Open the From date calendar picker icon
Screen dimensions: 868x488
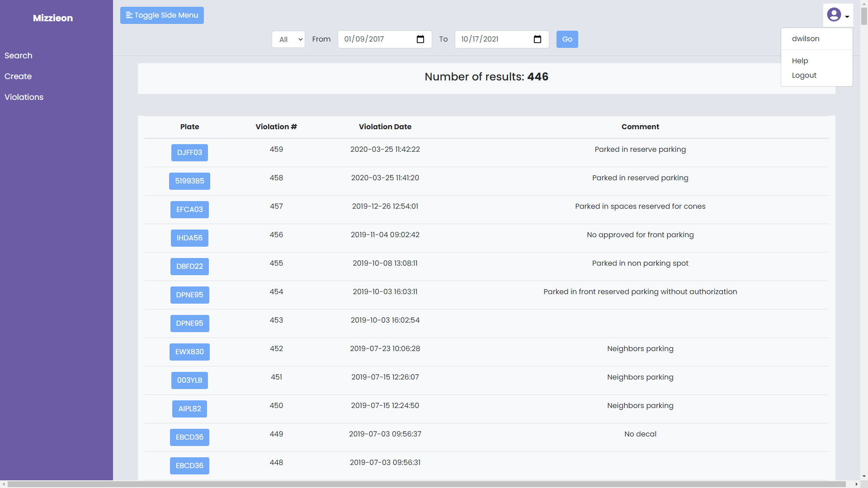point(420,39)
